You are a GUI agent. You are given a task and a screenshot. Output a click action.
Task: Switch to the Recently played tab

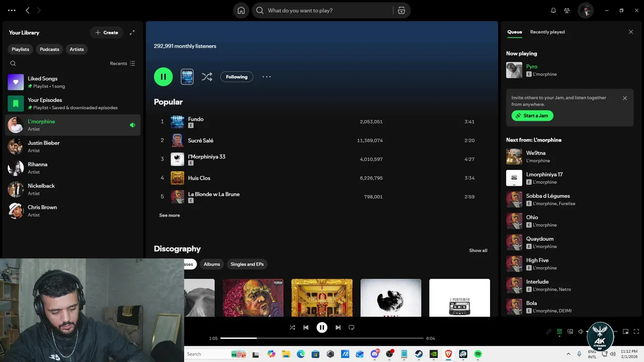click(x=547, y=32)
